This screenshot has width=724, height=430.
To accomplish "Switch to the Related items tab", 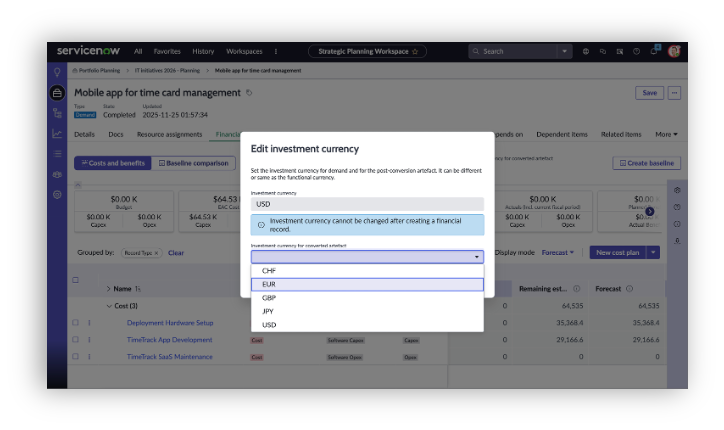I will coord(621,134).
